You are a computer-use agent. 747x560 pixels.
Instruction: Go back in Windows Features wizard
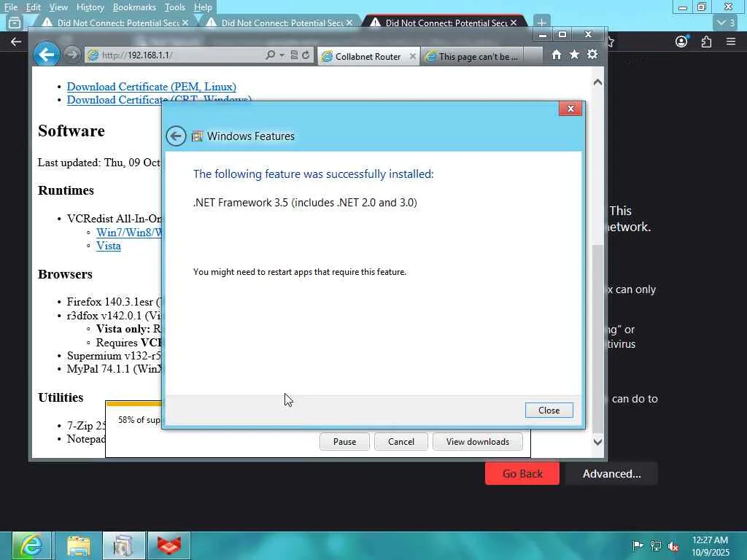pos(176,136)
